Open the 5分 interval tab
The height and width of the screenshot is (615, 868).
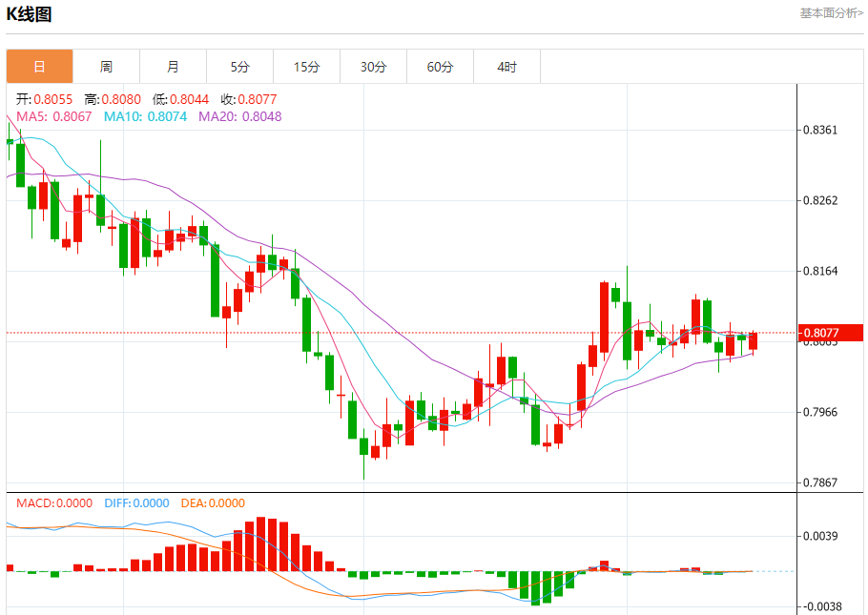[x=239, y=67]
